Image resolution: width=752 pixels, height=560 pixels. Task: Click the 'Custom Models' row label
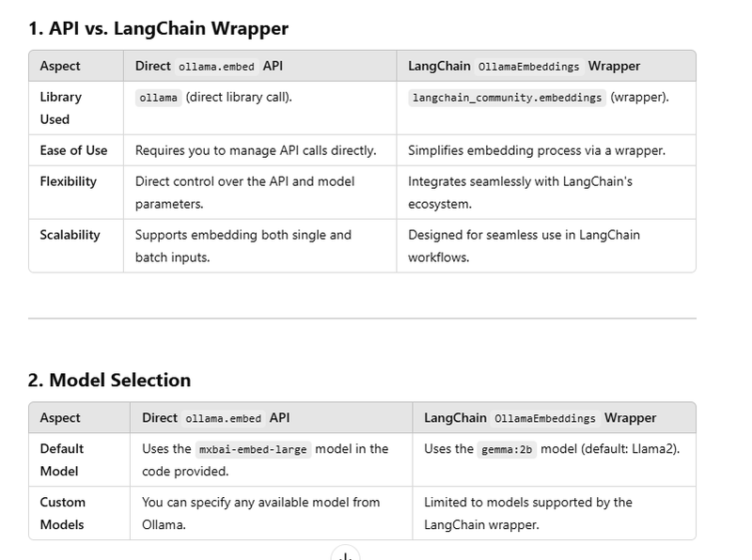pyautogui.click(x=62, y=514)
